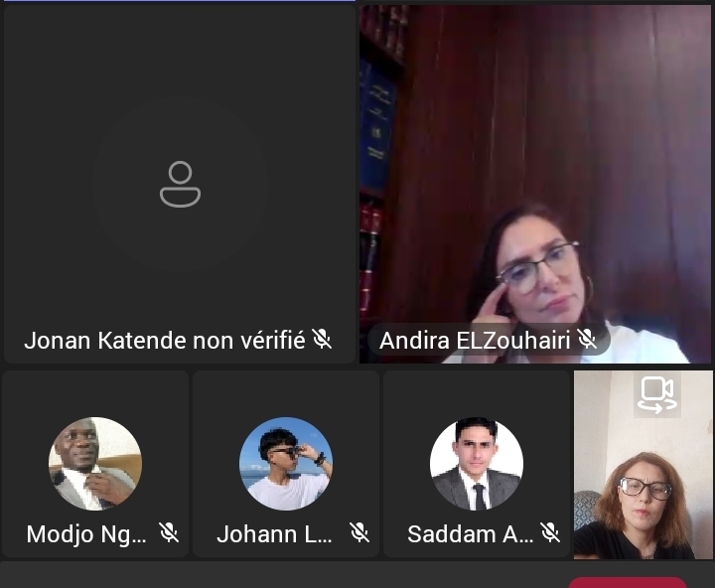Click the Jonan Katende non vérifié label

point(165,341)
